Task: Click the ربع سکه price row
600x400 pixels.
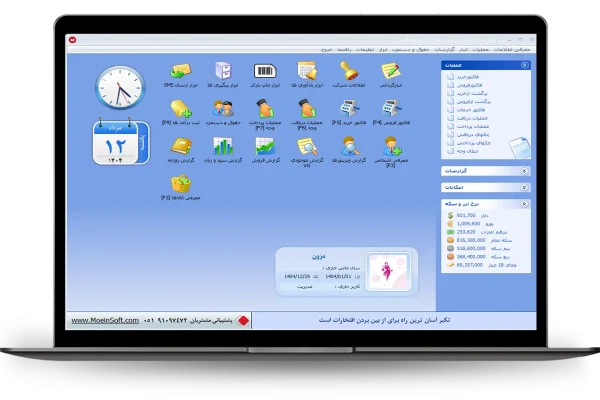Action: [x=478, y=257]
